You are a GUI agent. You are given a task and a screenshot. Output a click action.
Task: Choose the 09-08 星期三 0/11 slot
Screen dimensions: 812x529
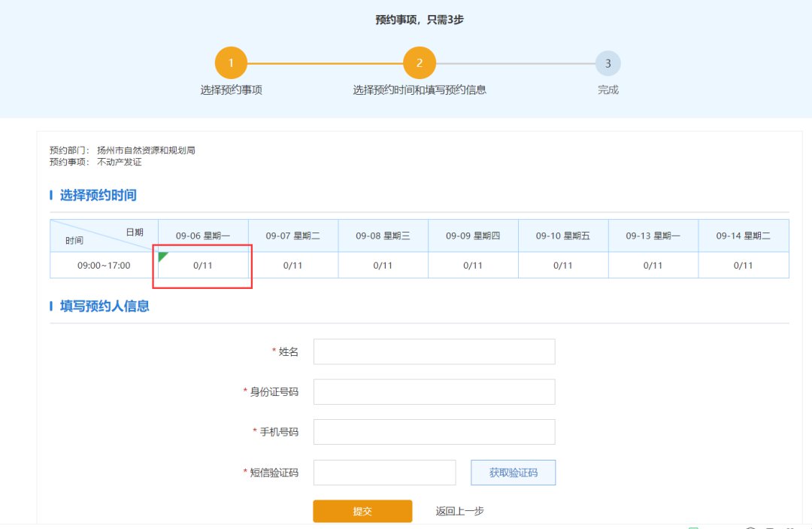(383, 266)
